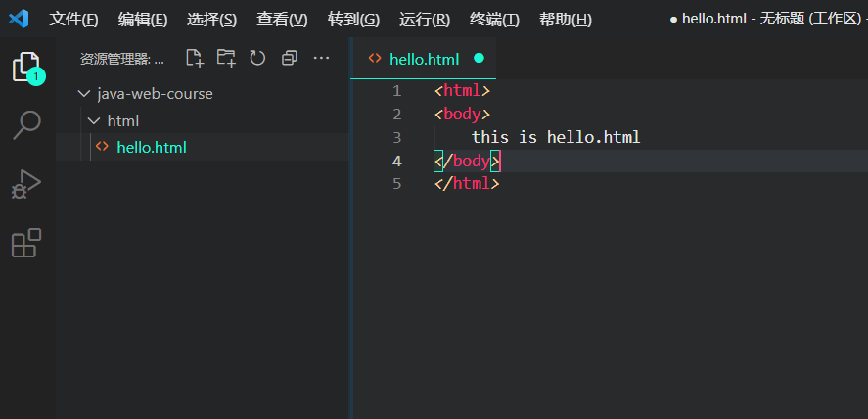Switch to the hello.html editor tab
Viewport: 868px width, 419px height.
[x=424, y=59]
